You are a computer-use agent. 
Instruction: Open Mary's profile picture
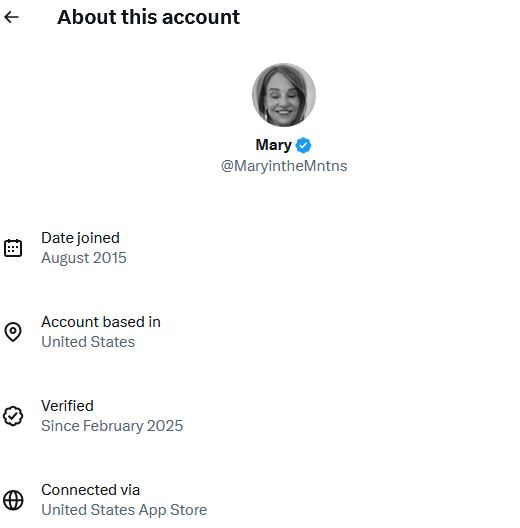pyautogui.click(x=284, y=95)
